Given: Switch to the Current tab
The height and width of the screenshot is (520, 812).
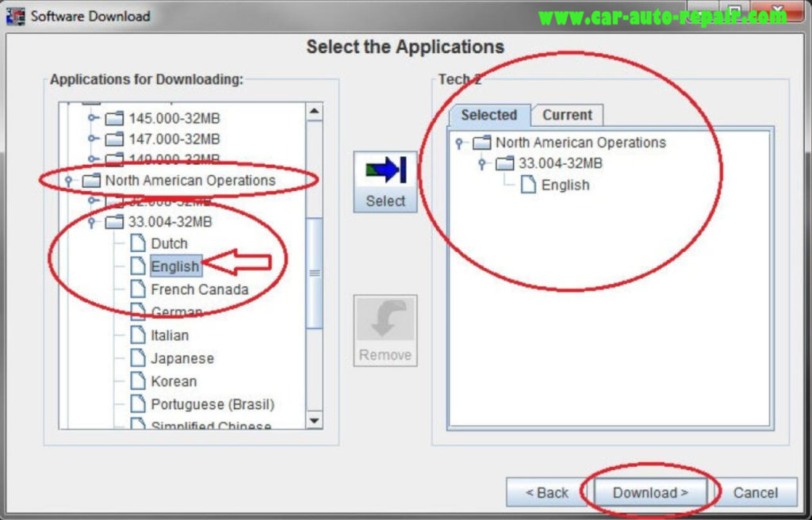Looking at the screenshot, I should click(x=567, y=115).
